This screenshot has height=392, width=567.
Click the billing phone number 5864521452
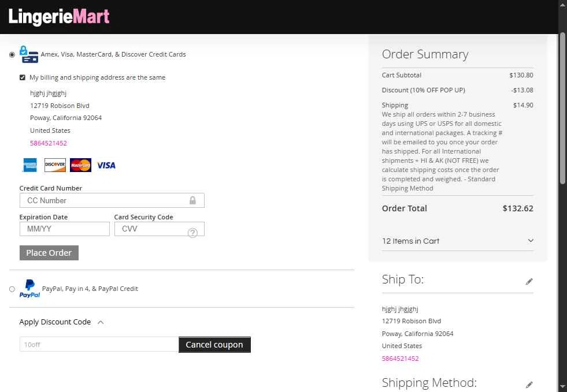(x=49, y=143)
